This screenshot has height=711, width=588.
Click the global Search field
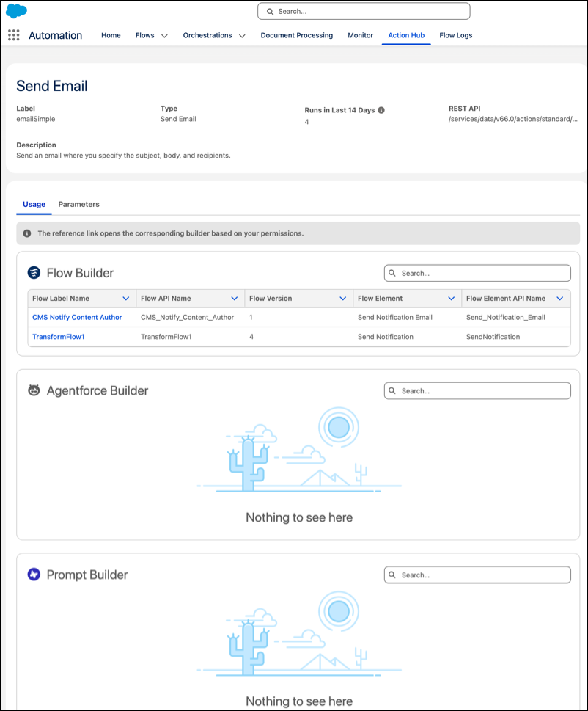click(364, 11)
